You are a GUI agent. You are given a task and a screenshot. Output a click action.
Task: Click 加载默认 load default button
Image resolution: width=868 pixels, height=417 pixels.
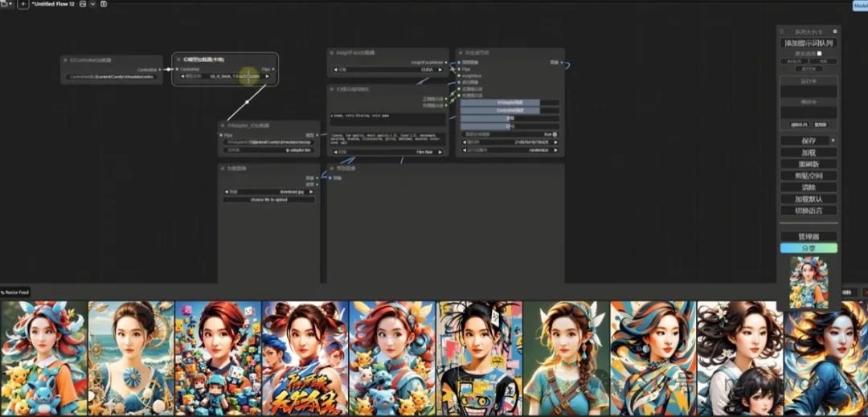[x=809, y=198]
